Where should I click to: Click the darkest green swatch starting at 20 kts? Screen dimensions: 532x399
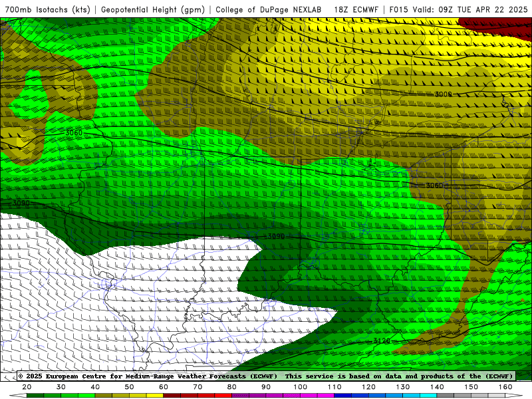[35, 396]
